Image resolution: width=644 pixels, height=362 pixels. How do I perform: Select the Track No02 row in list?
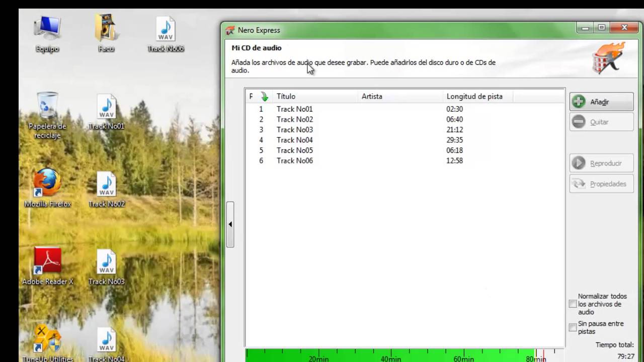pyautogui.click(x=405, y=120)
